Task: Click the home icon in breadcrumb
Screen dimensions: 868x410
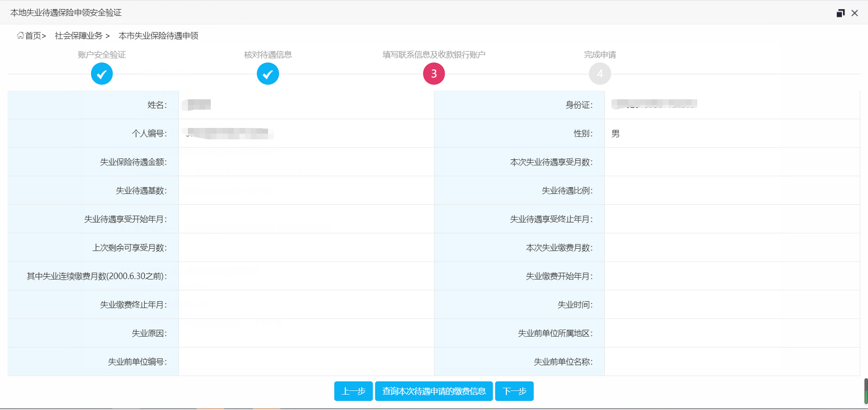Action: click(x=20, y=36)
